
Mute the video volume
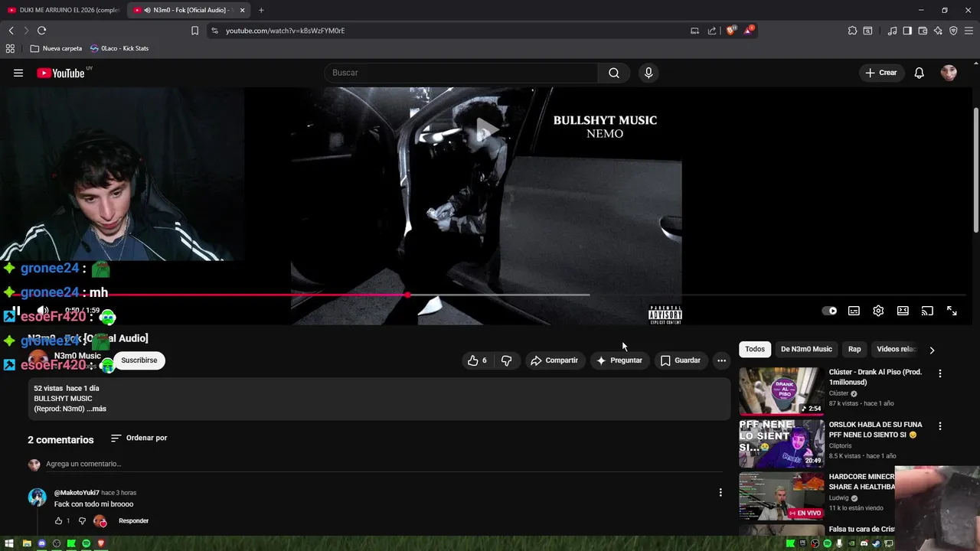[x=43, y=311]
